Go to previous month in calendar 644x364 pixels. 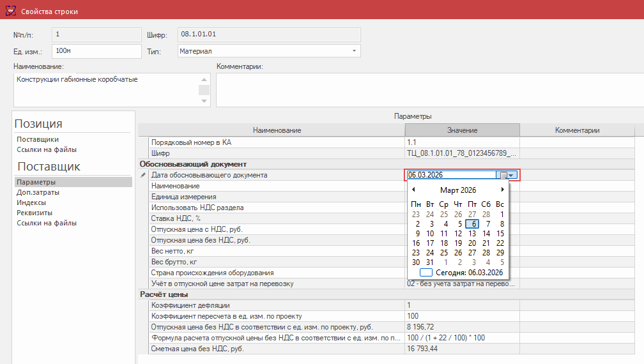[413, 190]
